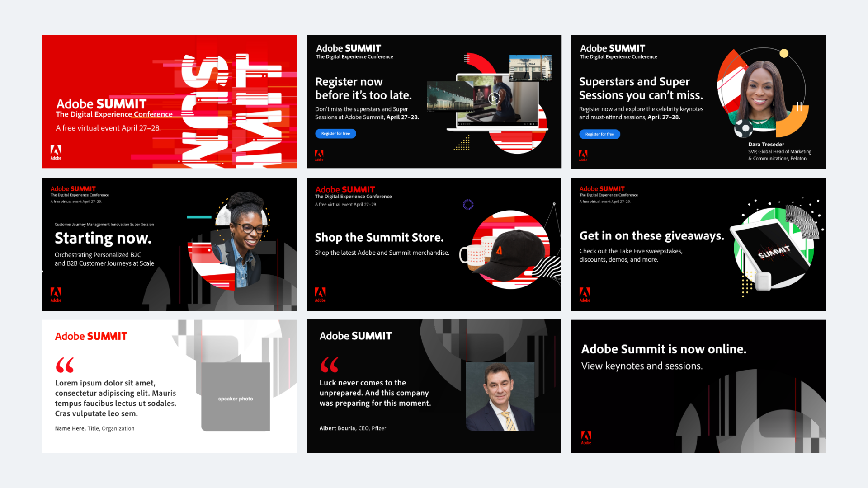Click the Adobe logo in the Summit Store banner
This screenshot has width=868, height=488.
pyautogui.click(x=320, y=295)
